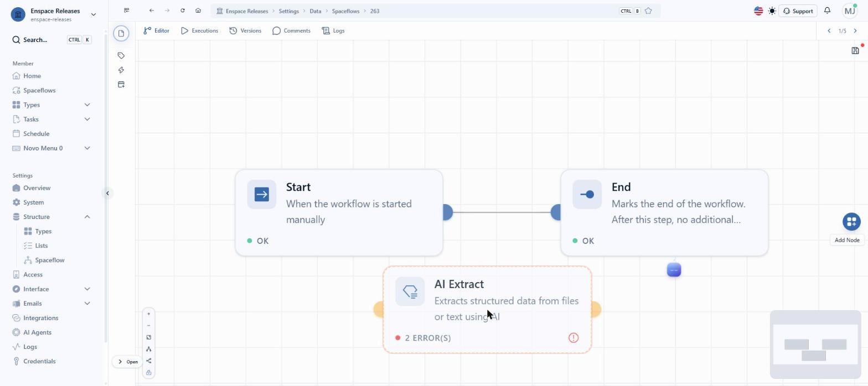Expand the Types menu in Member section

tap(87, 105)
